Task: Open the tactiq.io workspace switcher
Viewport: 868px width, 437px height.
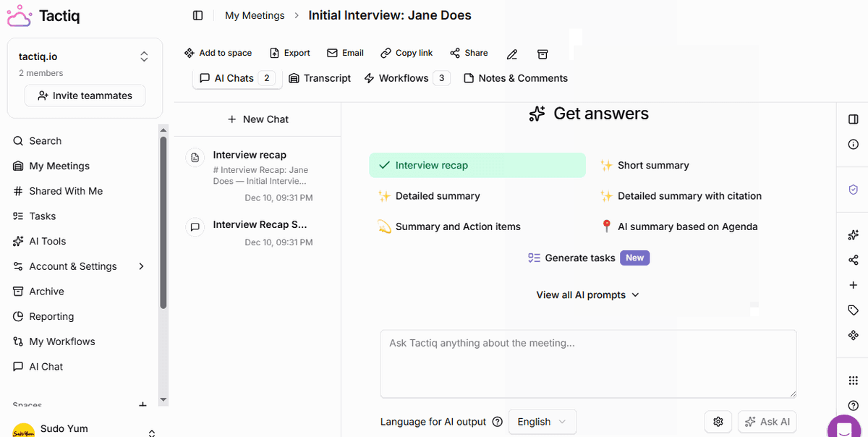Action: [144, 56]
